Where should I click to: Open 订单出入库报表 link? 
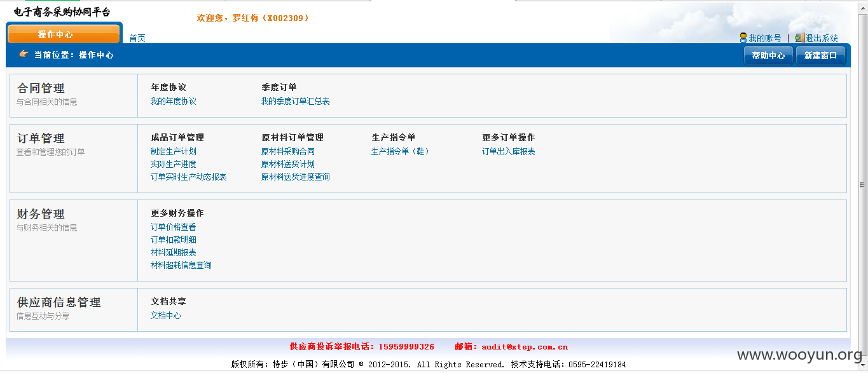508,152
